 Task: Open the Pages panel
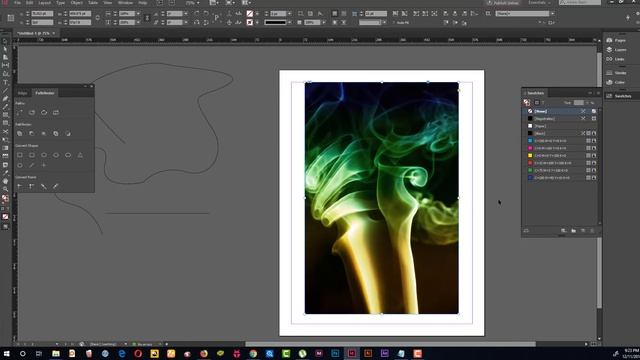pos(617,40)
